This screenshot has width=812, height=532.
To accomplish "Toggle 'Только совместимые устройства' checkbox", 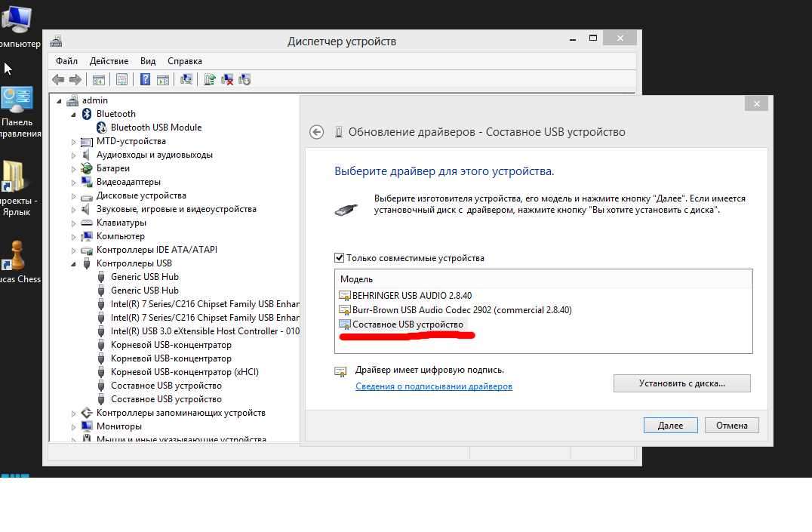I will [339, 257].
